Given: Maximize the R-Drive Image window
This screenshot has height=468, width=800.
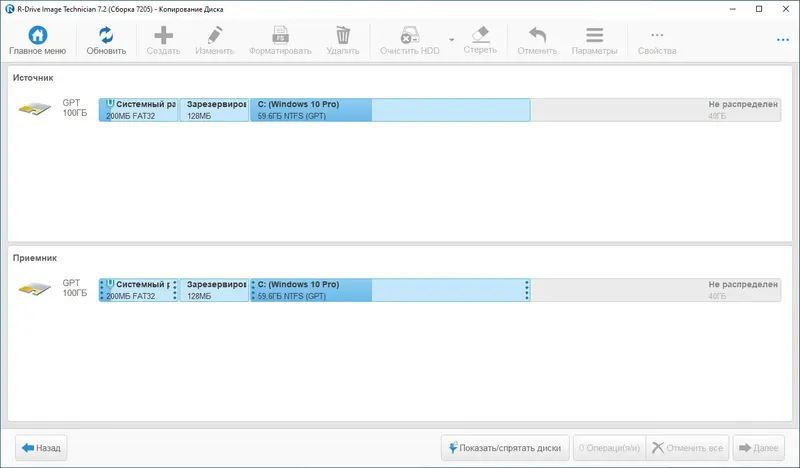Looking at the screenshot, I should 759,9.
